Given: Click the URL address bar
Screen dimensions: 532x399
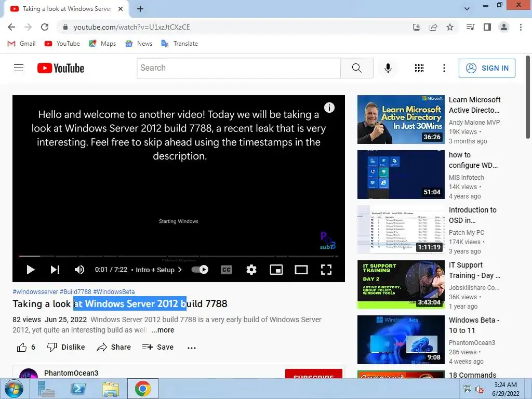Looking at the screenshot, I should 234,27.
